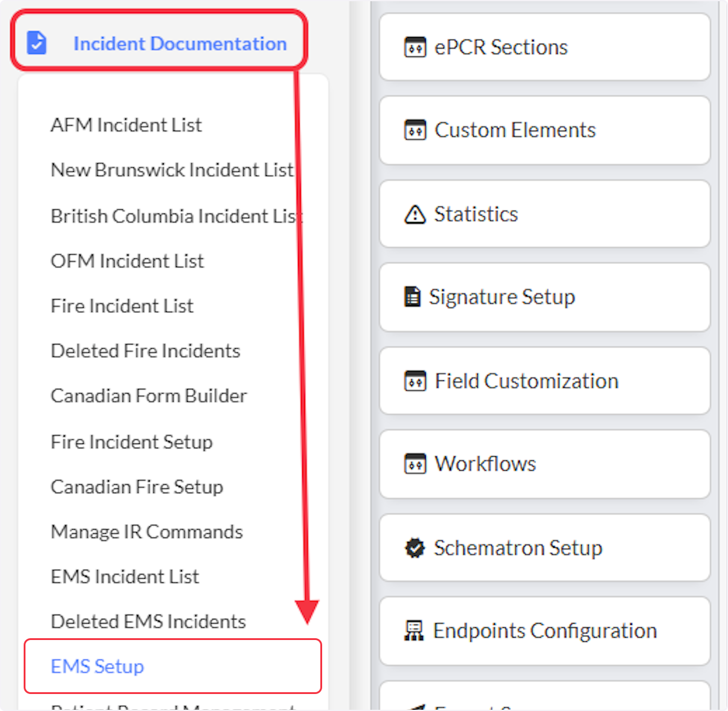This screenshot has height=711, width=728.
Task: Open the Schematron Setup card
Action: 545,548
